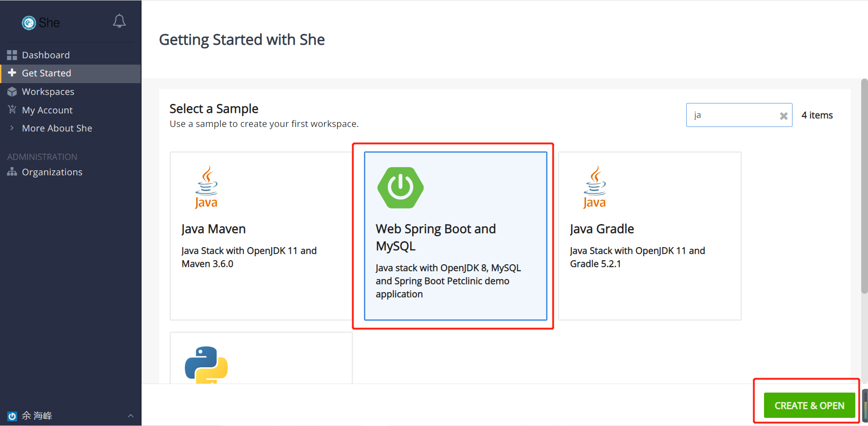The width and height of the screenshot is (868, 426).
Task: Open Organizations under Administration
Action: [x=52, y=172]
